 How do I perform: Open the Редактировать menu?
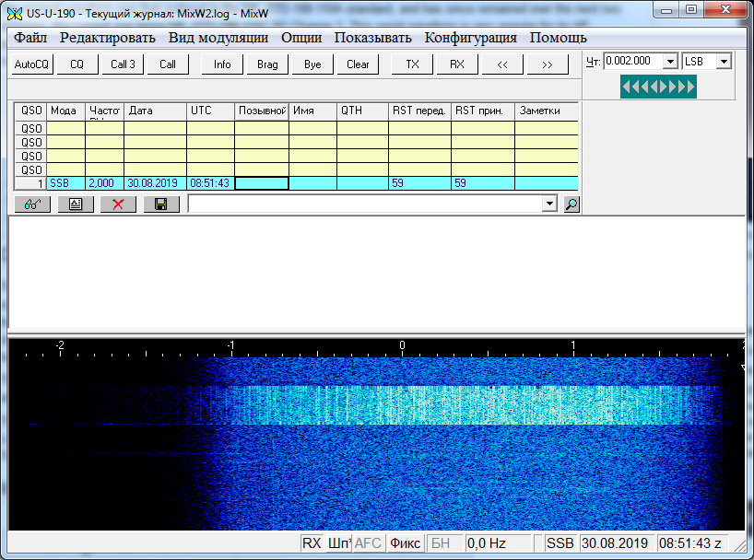click(x=108, y=38)
